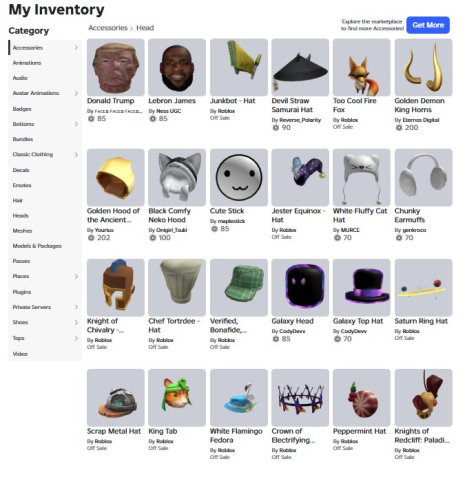The height and width of the screenshot is (479, 467).
Task: Expand the Accessories category chevron
Action: [x=76, y=48]
